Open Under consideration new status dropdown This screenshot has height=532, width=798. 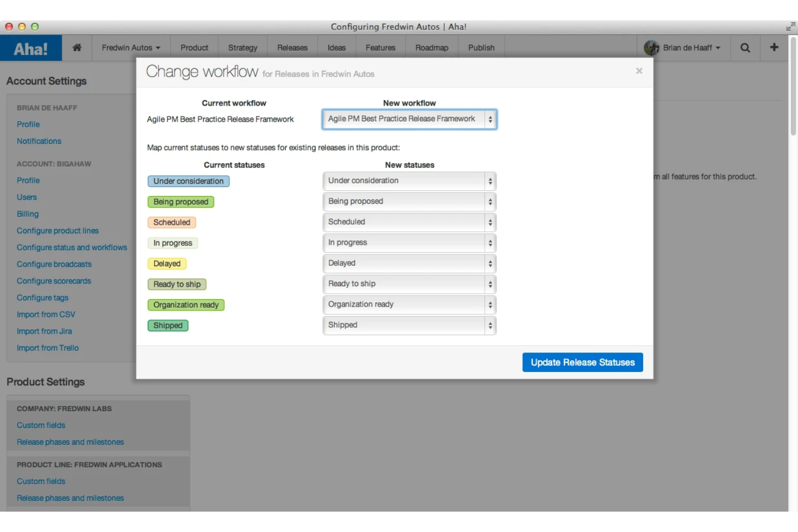(409, 181)
